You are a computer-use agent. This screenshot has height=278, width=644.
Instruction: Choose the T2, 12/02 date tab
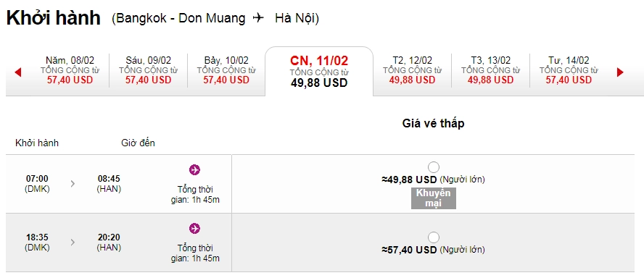413,70
